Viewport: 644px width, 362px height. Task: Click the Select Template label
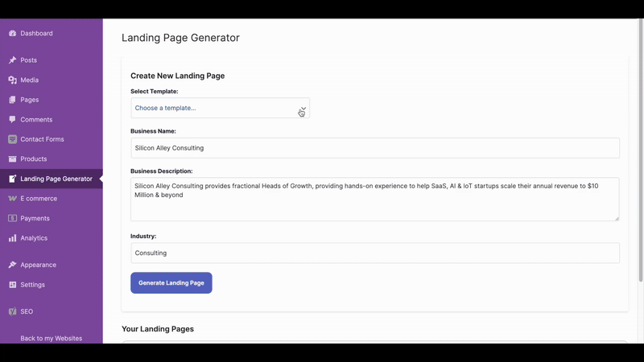155,91
